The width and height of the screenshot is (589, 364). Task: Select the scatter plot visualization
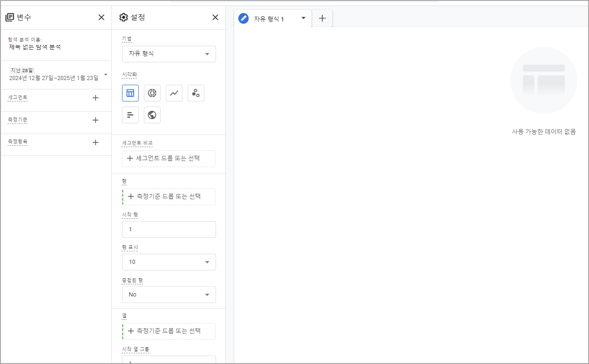point(196,93)
